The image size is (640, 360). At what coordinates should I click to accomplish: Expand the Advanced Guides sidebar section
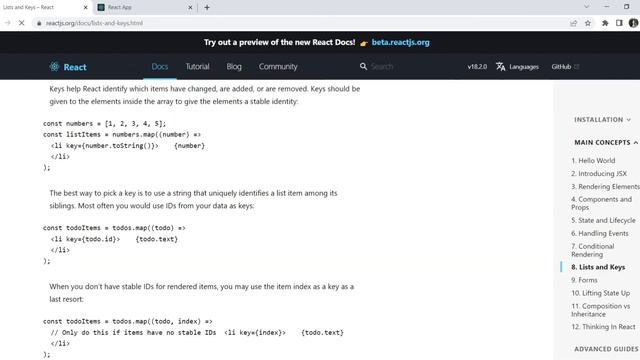pos(606,349)
